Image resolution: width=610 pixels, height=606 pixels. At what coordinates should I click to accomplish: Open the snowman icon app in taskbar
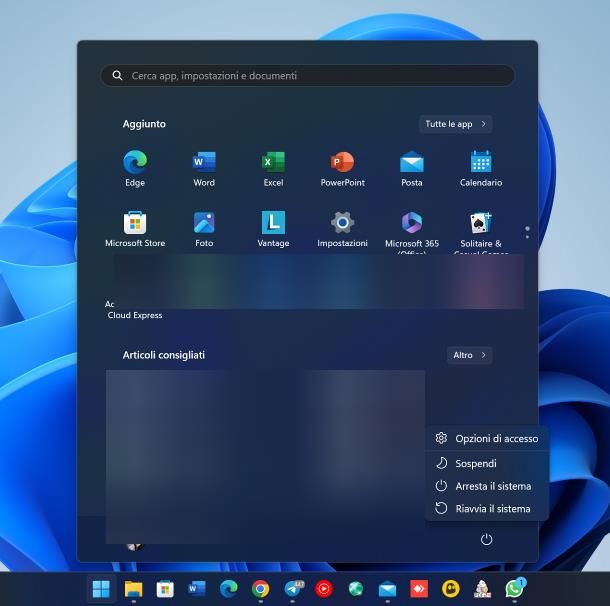click(482, 589)
